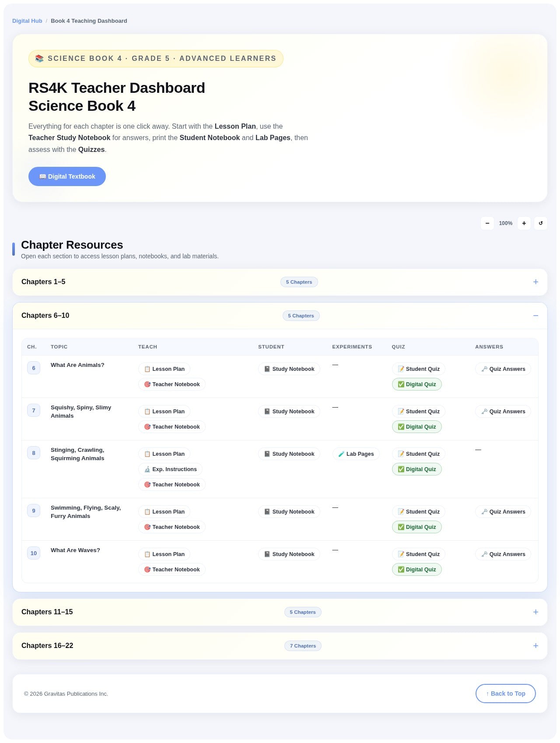
Task: Open Student Quiz for chapter 8
Action: tap(419, 454)
